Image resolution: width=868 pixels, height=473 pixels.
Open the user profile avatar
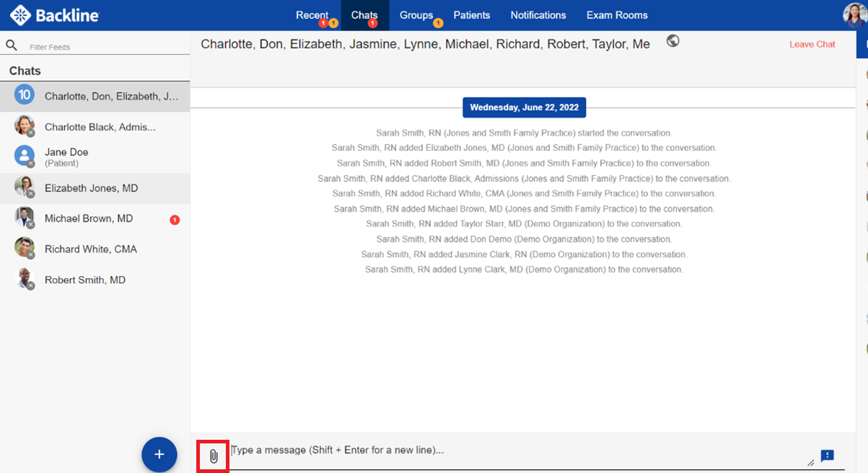pos(855,15)
